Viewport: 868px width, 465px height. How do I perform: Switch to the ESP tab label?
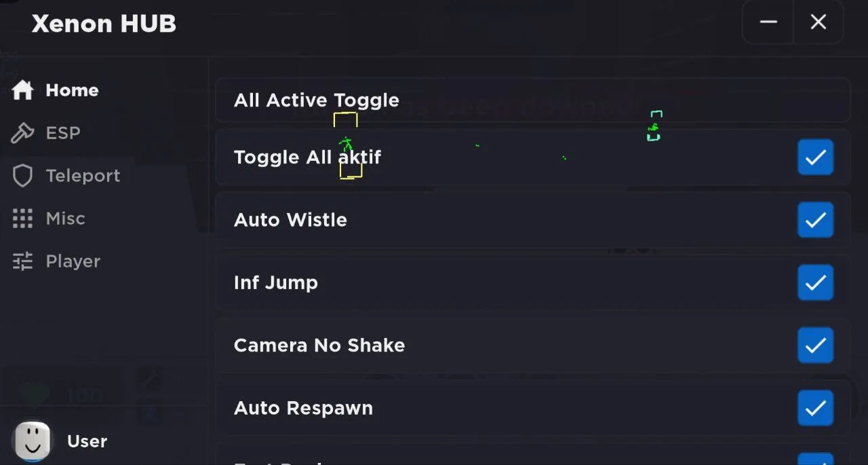(63, 133)
